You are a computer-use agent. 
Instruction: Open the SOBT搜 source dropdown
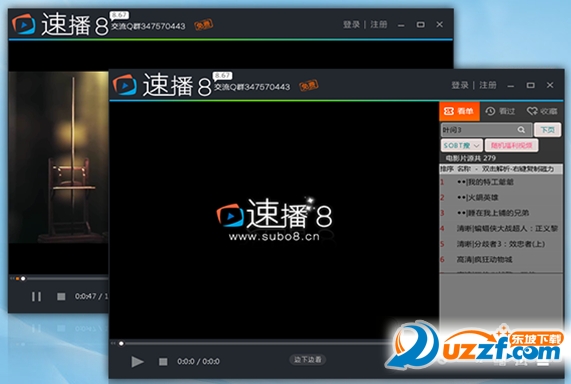(462, 145)
